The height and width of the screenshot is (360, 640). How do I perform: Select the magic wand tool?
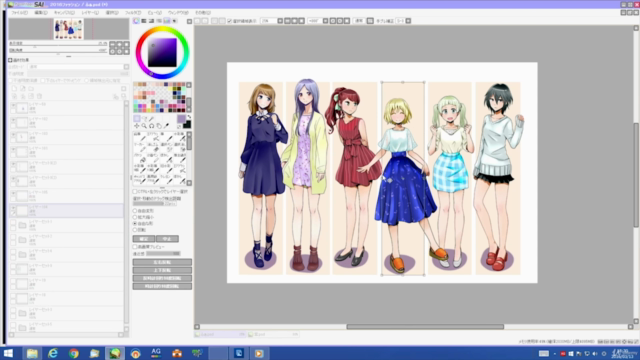click(x=151, y=118)
